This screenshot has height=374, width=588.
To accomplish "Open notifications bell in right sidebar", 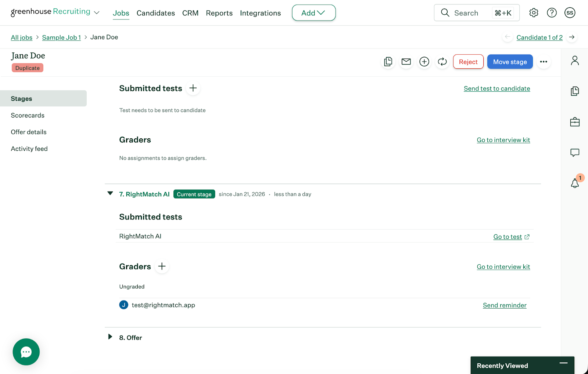I will pyautogui.click(x=575, y=183).
